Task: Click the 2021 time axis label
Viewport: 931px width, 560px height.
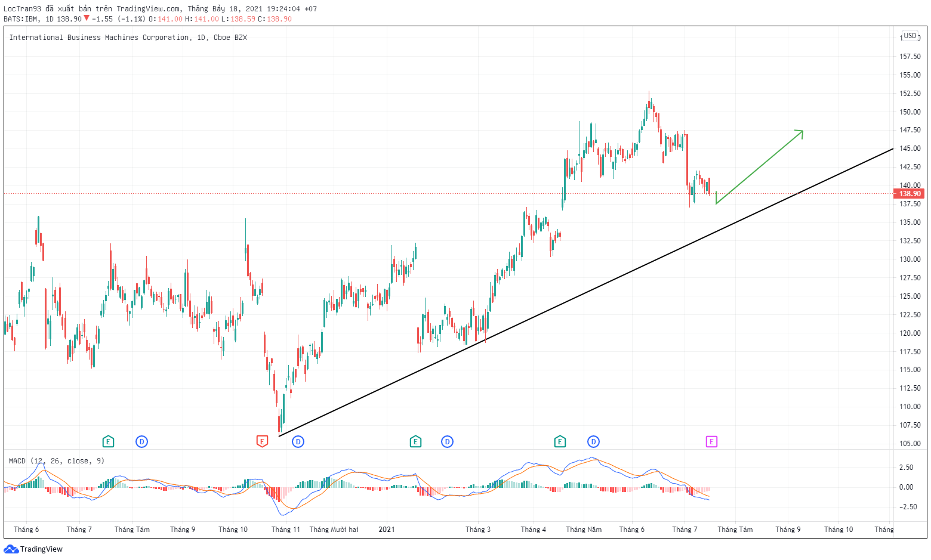Action: (387, 530)
